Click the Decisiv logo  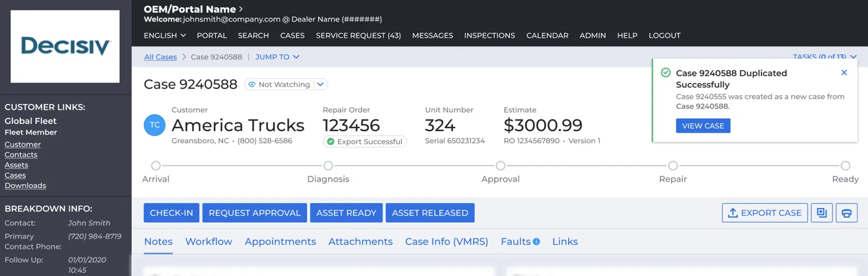[65, 46]
